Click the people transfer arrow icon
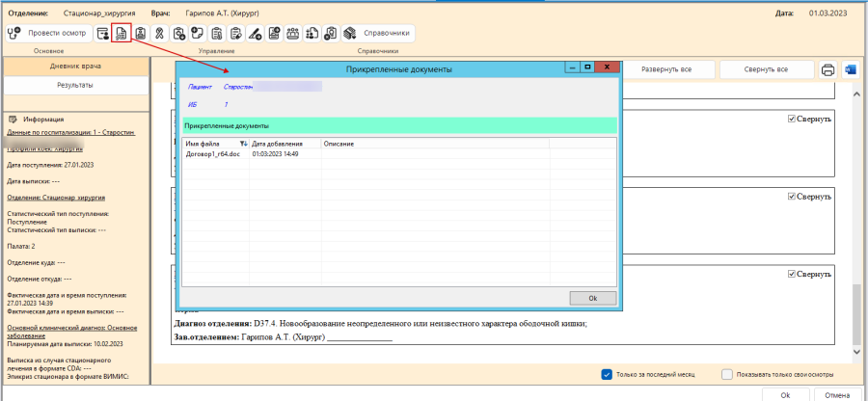868x401 pixels. point(312,33)
